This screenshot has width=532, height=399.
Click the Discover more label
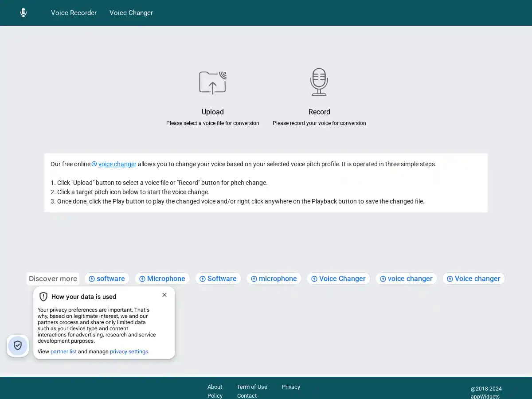pos(53,278)
